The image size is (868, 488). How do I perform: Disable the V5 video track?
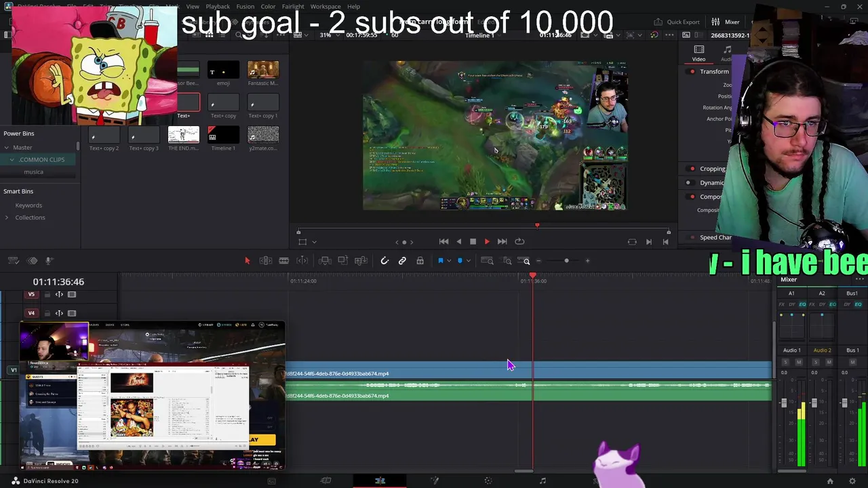tap(72, 295)
